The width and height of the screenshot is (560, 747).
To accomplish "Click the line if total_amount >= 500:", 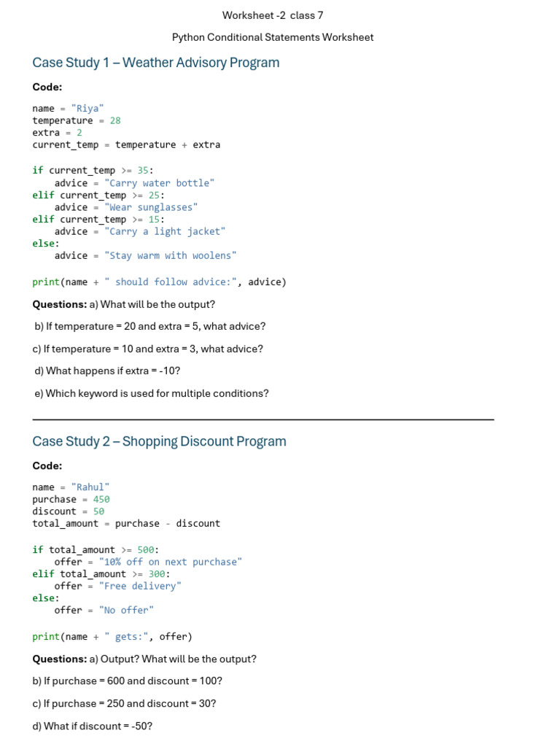I will tap(96, 550).
